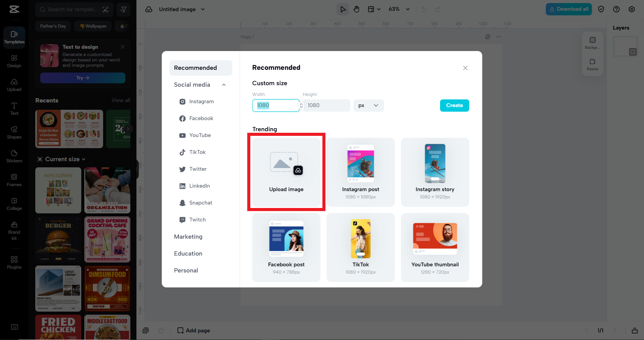The height and width of the screenshot is (340, 644).
Task: Open the 63% zoom dropdown
Action: 399,9
